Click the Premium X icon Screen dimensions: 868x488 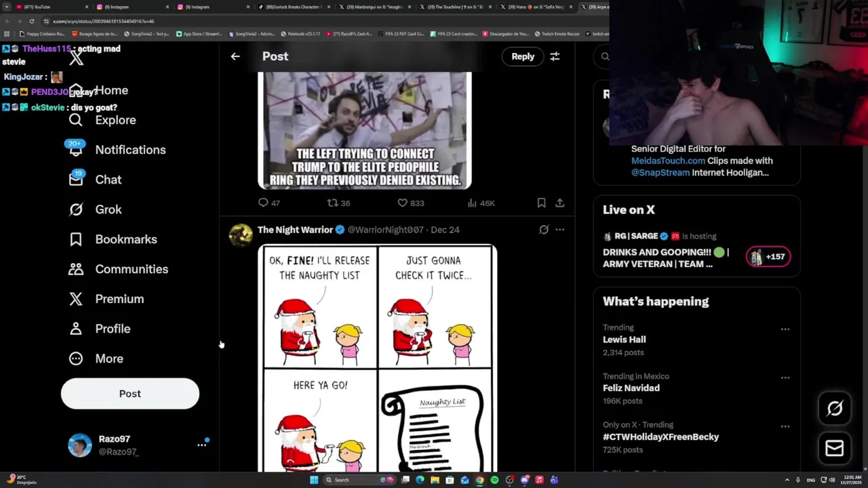(x=76, y=299)
